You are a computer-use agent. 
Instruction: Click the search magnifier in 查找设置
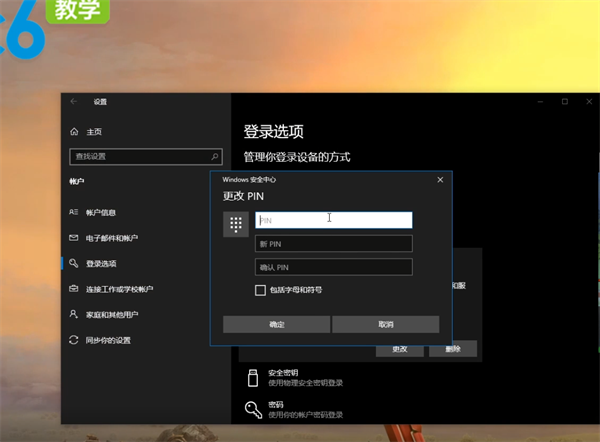tap(215, 157)
